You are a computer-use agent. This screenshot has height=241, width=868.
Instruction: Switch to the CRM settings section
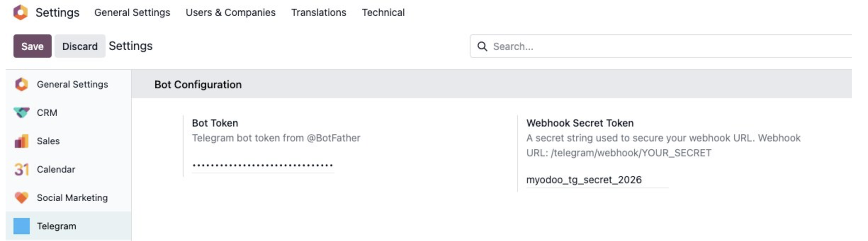(47, 113)
